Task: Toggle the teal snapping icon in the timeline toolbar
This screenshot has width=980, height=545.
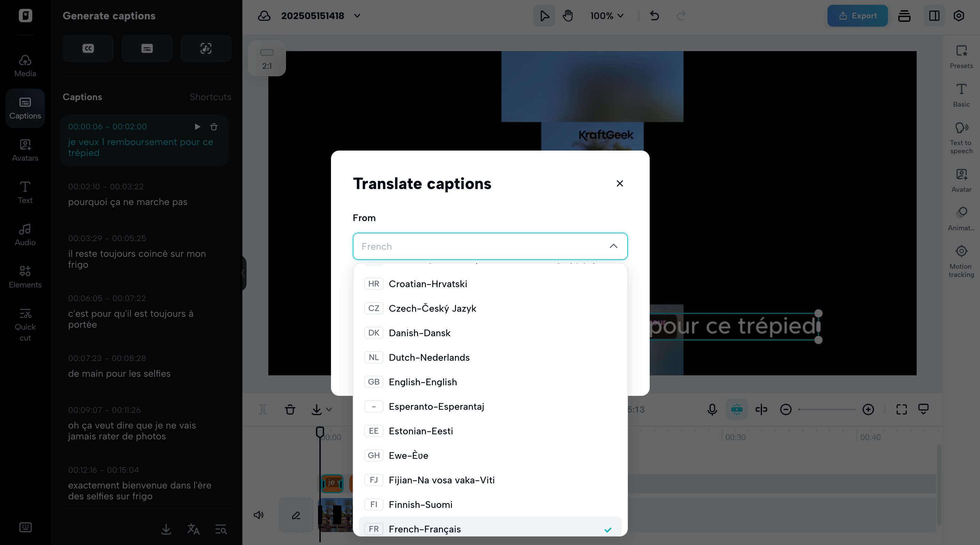Action: tap(737, 409)
